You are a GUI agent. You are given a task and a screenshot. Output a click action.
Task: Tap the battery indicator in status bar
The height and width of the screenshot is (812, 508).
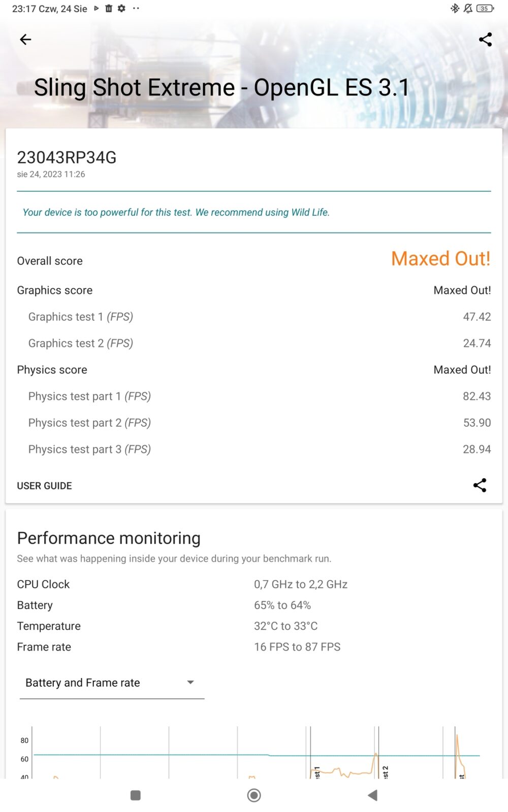pyautogui.click(x=485, y=8)
